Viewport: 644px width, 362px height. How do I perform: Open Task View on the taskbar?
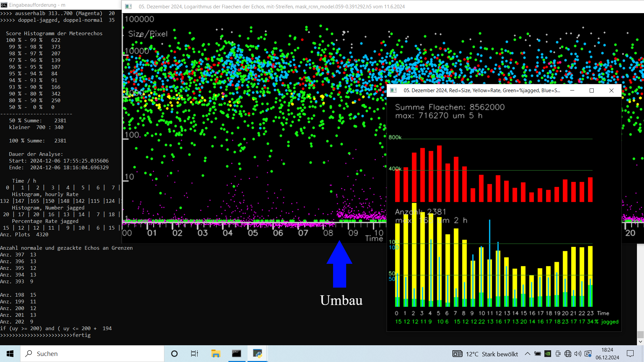[x=195, y=354]
